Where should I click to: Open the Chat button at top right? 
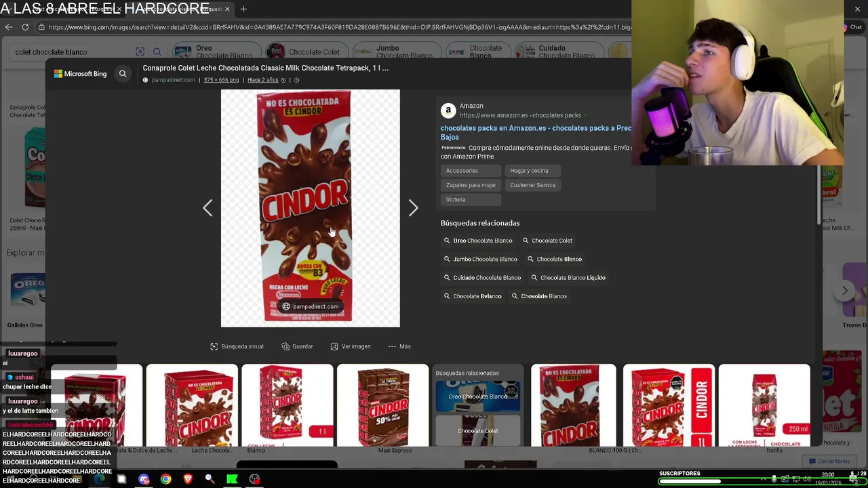[x=853, y=27]
